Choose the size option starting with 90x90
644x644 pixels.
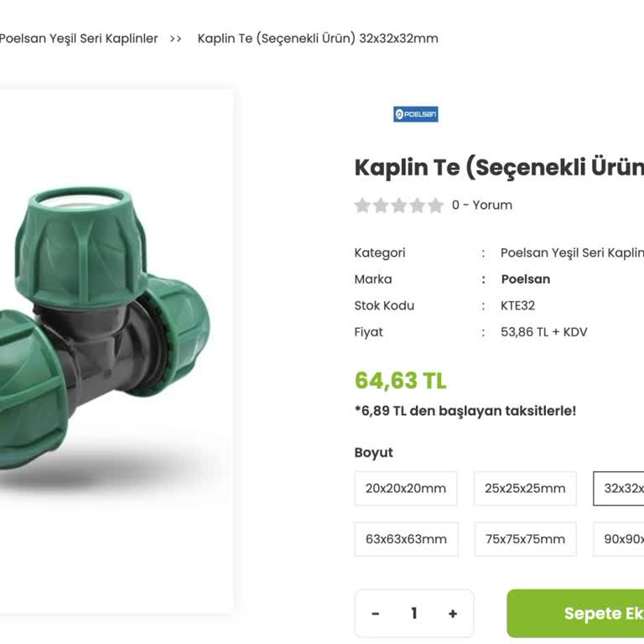tap(619, 539)
